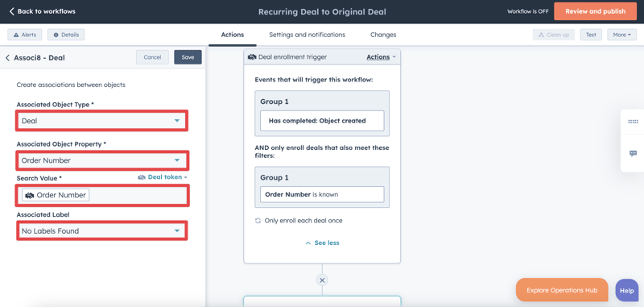The width and height of the screenshot is (644, 307).
Task: Save the Associ8 action
Action: click(x=188, y=57)
